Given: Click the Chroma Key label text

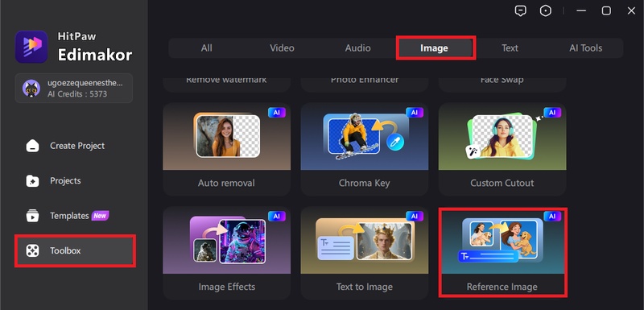Looking at the screenshot, I should (x=365, y=183).
